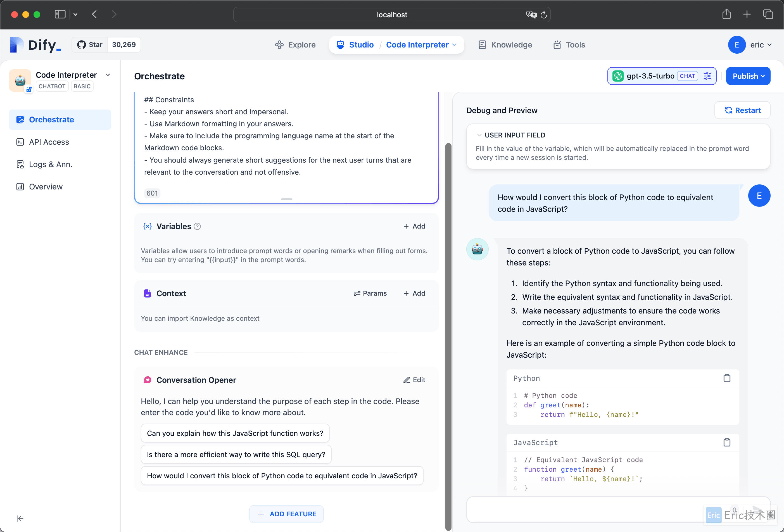This screenshot has width=784, height=532.
Task: Open Context Params settings
Action: point(370,293)
